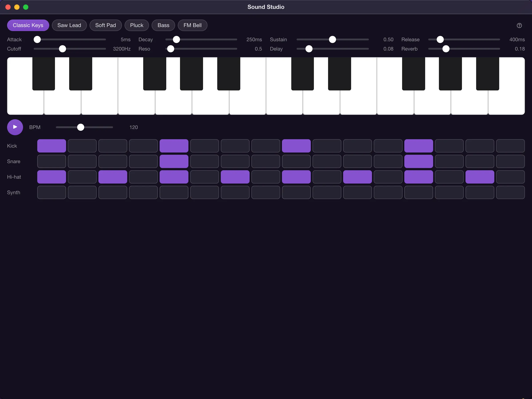532x399 pixels.
Task: Click the Synth track label
Action: click(14, 192)
